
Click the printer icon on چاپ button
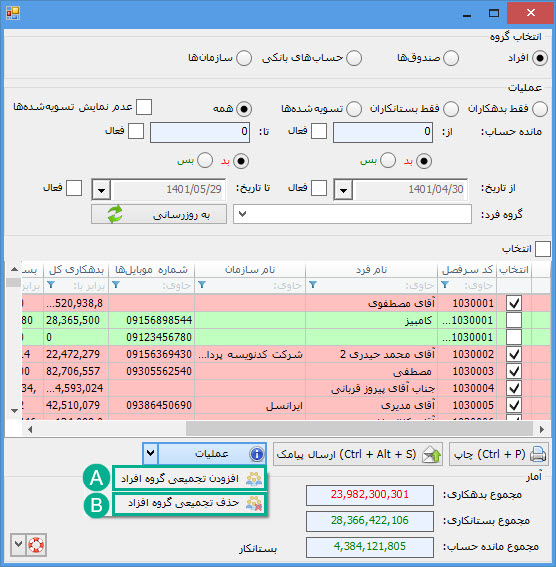[x=538, y=454]
